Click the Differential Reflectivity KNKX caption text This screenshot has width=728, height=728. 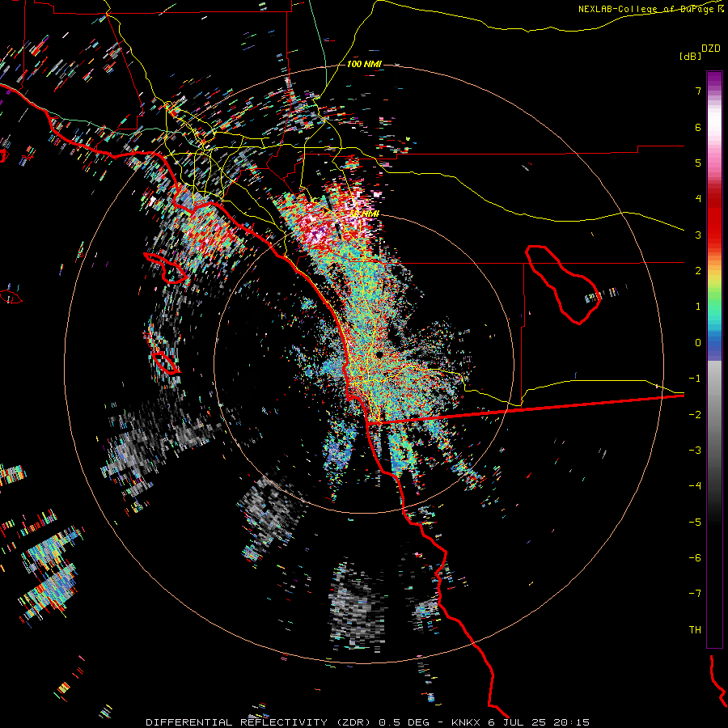(368, 722)
